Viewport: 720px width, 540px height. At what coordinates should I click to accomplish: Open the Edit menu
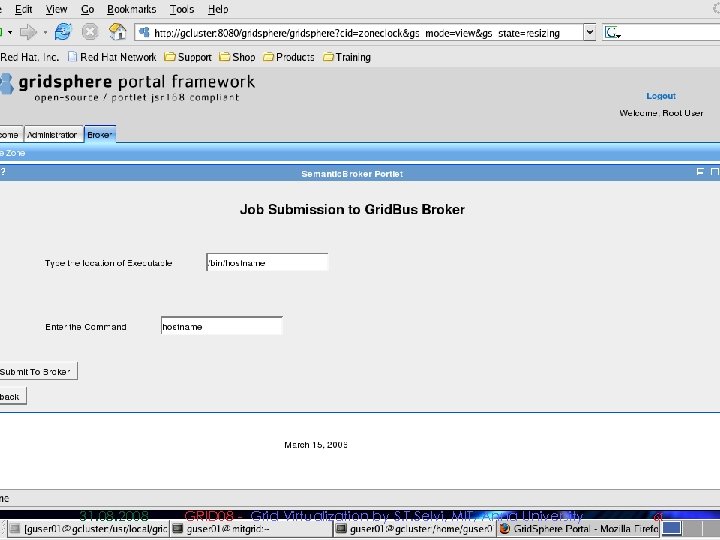pos(23,9)
